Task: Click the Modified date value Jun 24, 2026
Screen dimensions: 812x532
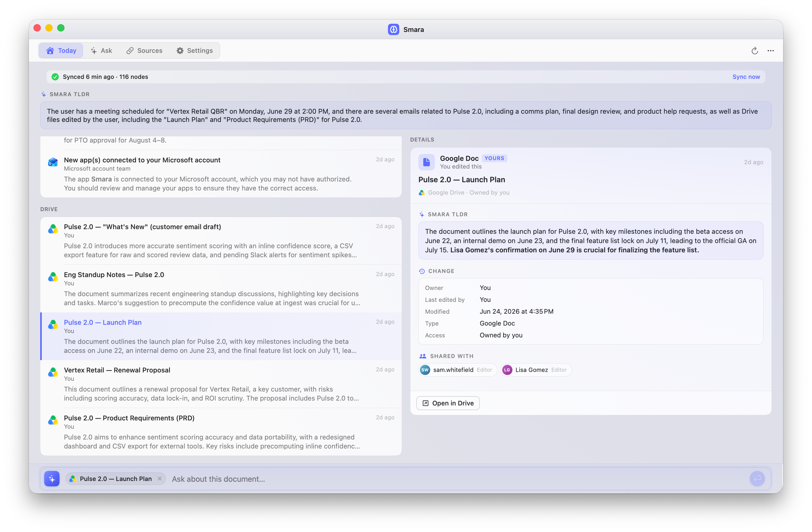Action: (x=516, y=312)
